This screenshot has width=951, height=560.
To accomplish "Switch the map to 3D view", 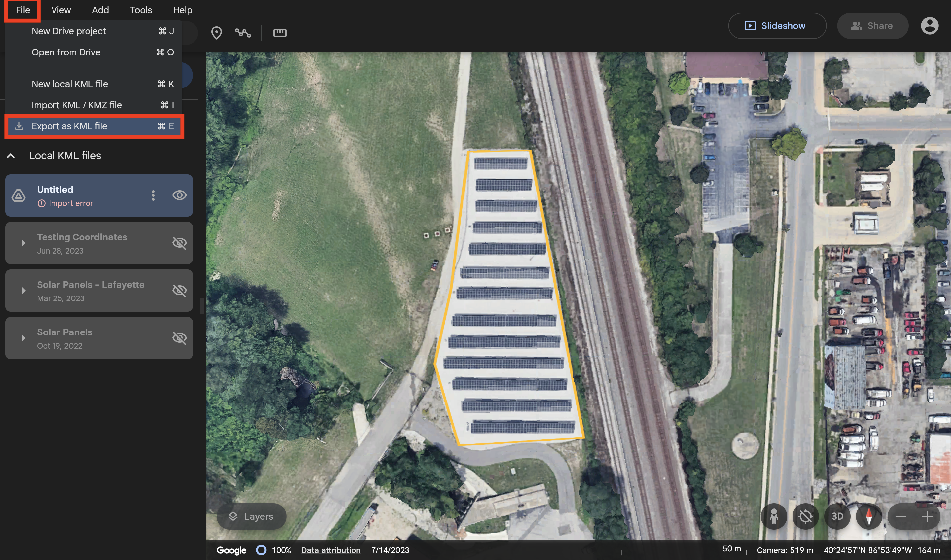I will tap(837, 516).
